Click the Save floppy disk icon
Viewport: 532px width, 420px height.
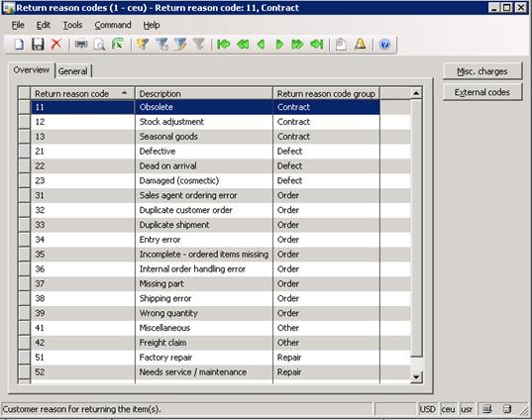(x=38, y=45)
